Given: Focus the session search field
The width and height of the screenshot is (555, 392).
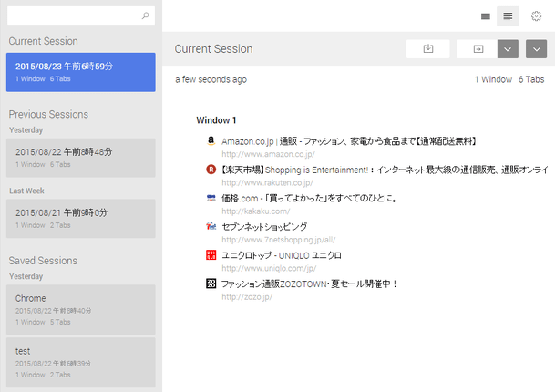Looking at the screenshot, I should (x=81, y=15).
